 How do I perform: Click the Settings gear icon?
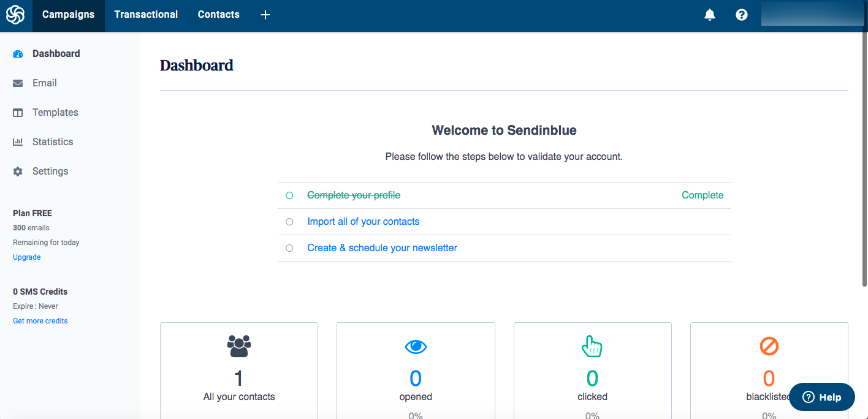[18, 172]
